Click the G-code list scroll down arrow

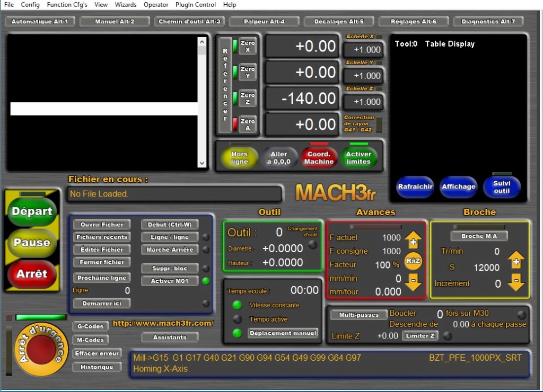202,163
